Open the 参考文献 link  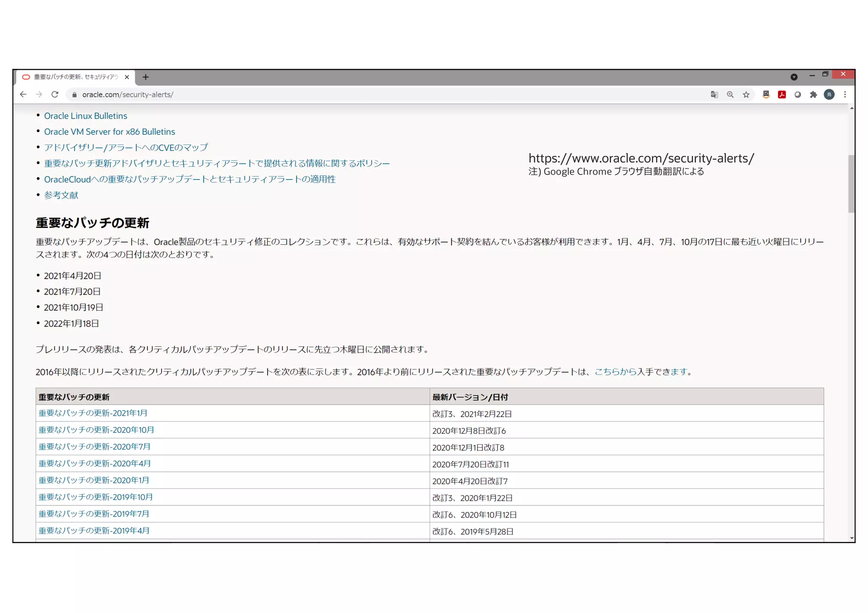click(x=61, y=195)
